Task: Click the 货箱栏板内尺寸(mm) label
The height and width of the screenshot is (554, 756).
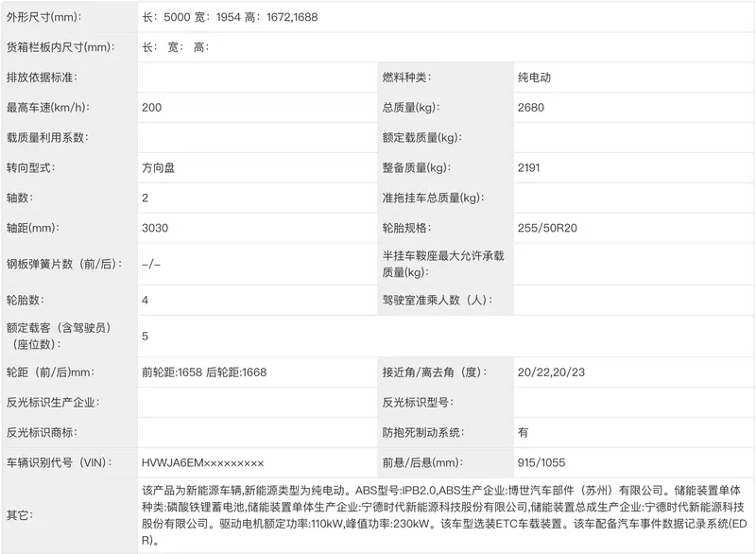Action: 60,47
